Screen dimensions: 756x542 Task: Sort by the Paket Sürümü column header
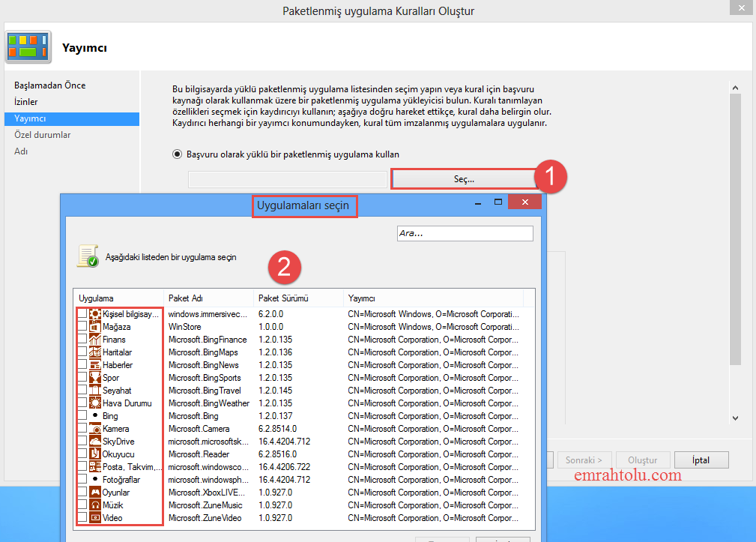pyautogui.click(x=298, y=298)
